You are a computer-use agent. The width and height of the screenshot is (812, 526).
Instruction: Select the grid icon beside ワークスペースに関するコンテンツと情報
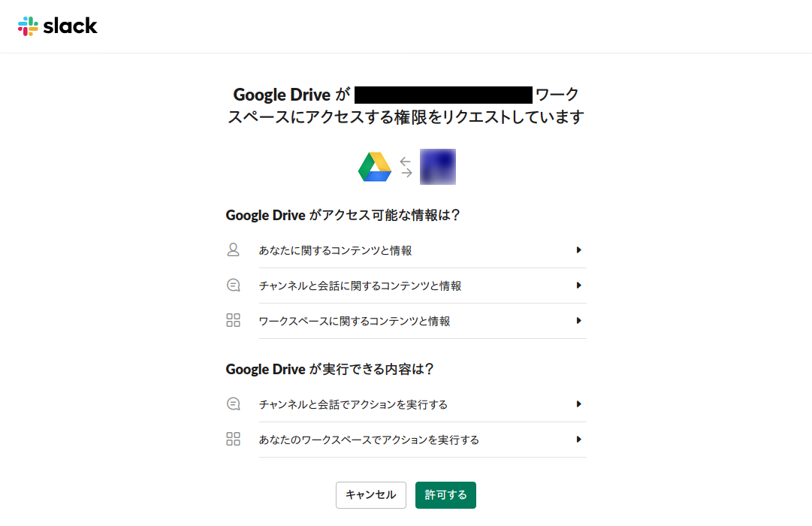point(234,320)
